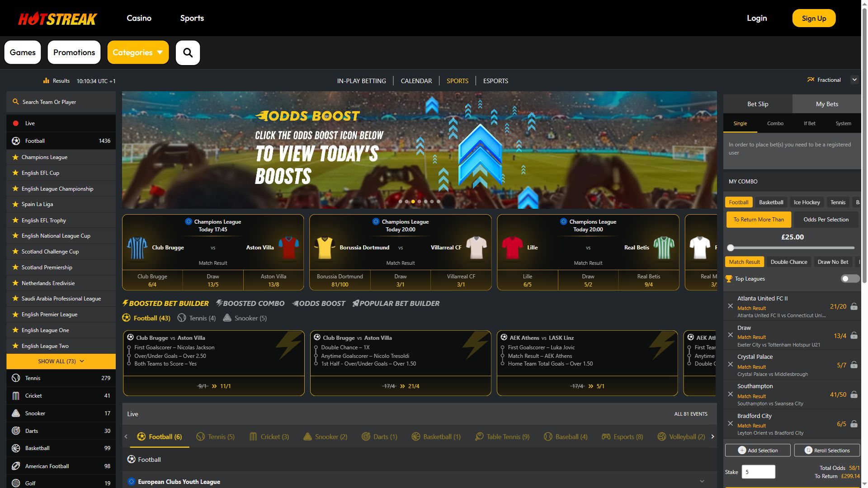The height and width of the screenshot is (488, 868).
Task: Click the lock icon beside Southampton odds
Action: [854, 394]
